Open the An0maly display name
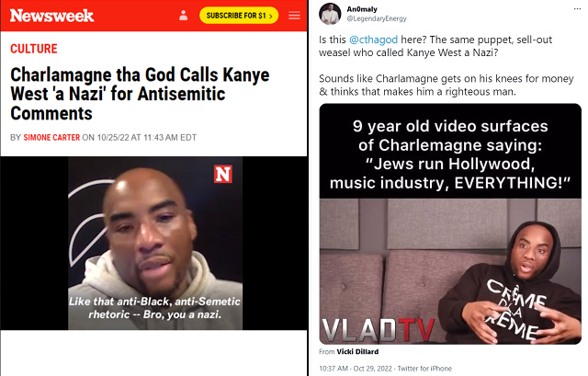Viewport: 588px width, 376px height. click(x=362, y=9)
